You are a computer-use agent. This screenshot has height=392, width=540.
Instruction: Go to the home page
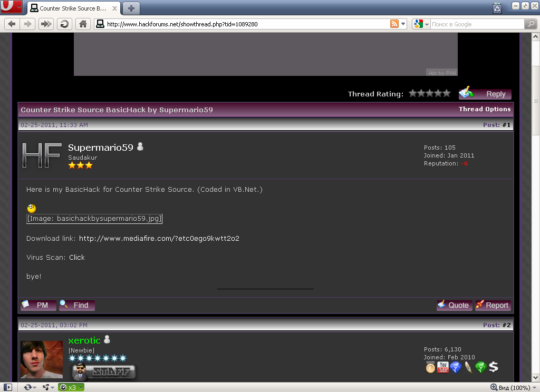pos(83,24)
